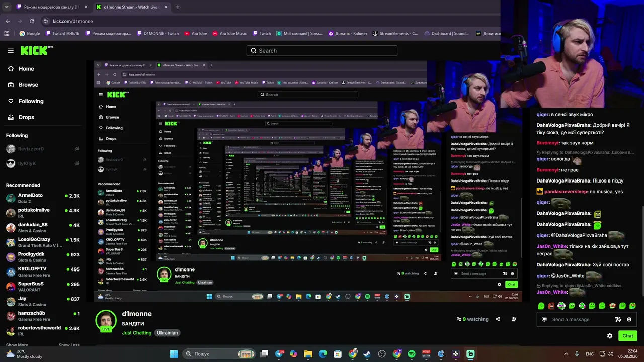Click the Kick search field
This screenshot has height=362, width=644.
click(322, 51)
